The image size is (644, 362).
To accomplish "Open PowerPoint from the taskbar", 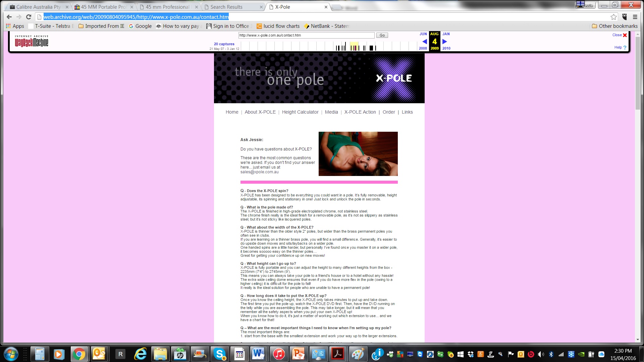I will click(298, 354).
